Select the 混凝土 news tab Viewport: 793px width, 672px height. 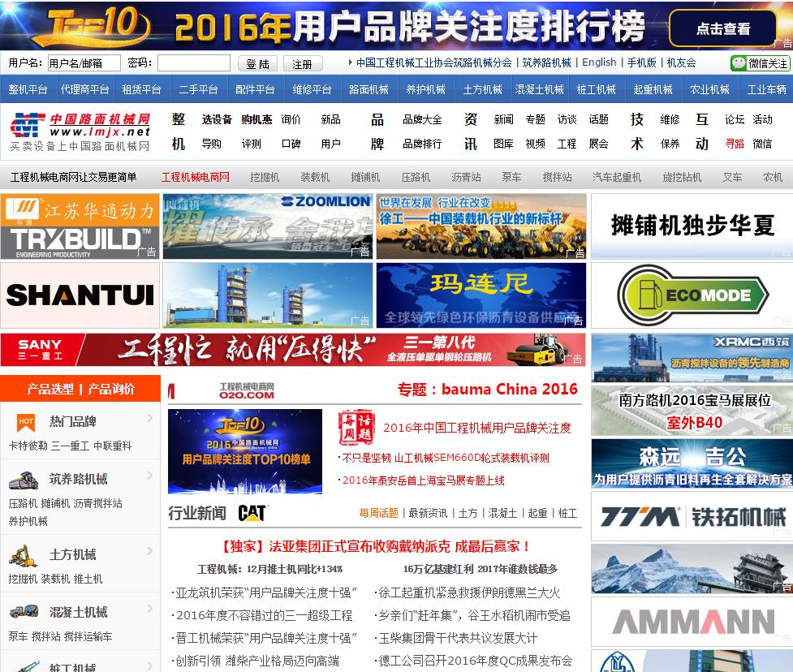click(502, 513)
